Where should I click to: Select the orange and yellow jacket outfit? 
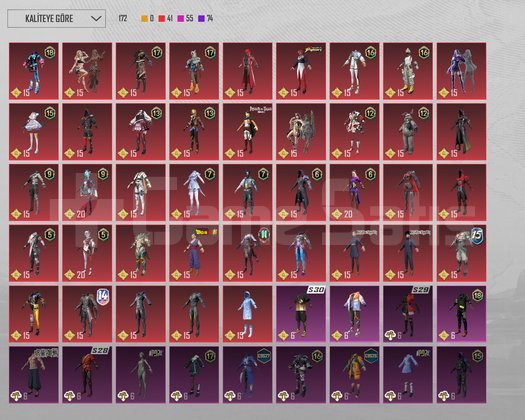(x=354, y=374)
